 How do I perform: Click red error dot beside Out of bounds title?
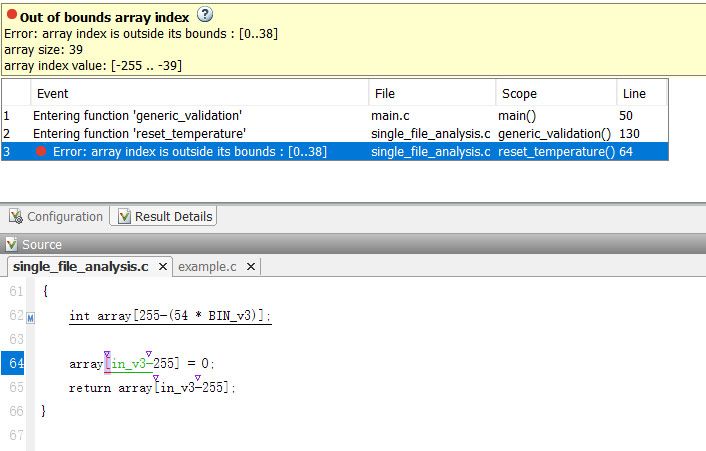pyautogui.click(x=11, y=15)
